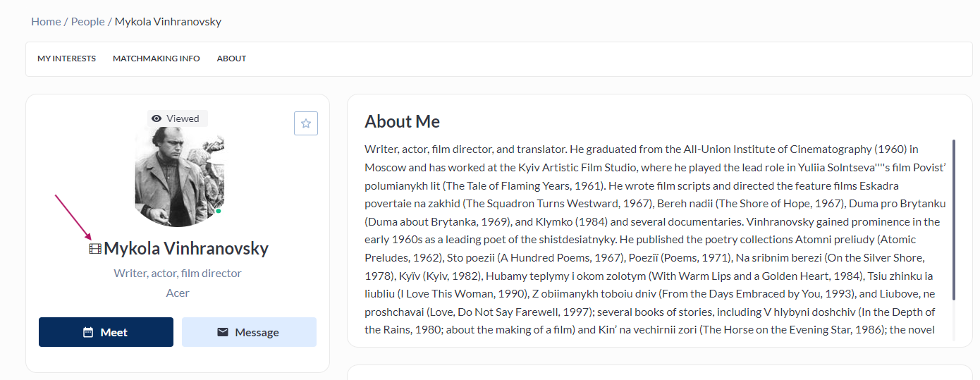
Task: Click the Mykola Vinhranovsky breadcrumb text
Action: pyautogui.click(x=168, y=22)
